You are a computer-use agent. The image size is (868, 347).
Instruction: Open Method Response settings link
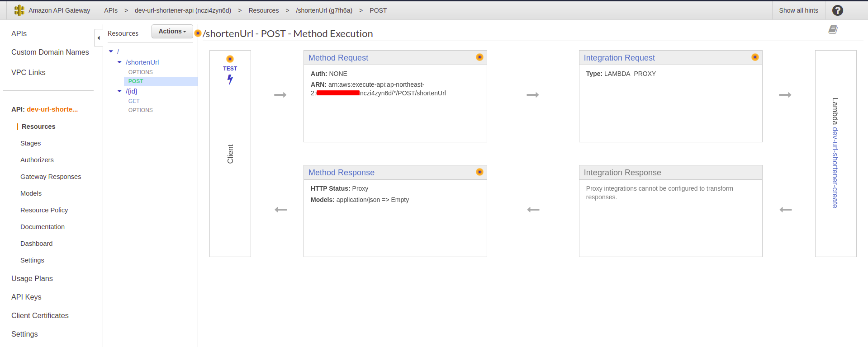[342, 173]
